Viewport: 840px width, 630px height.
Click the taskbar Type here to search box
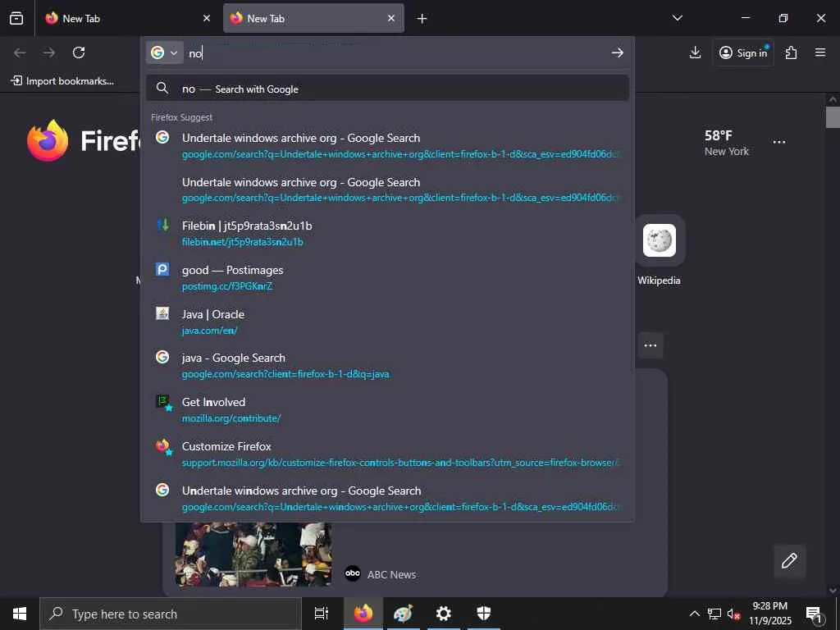pos(171,614)
